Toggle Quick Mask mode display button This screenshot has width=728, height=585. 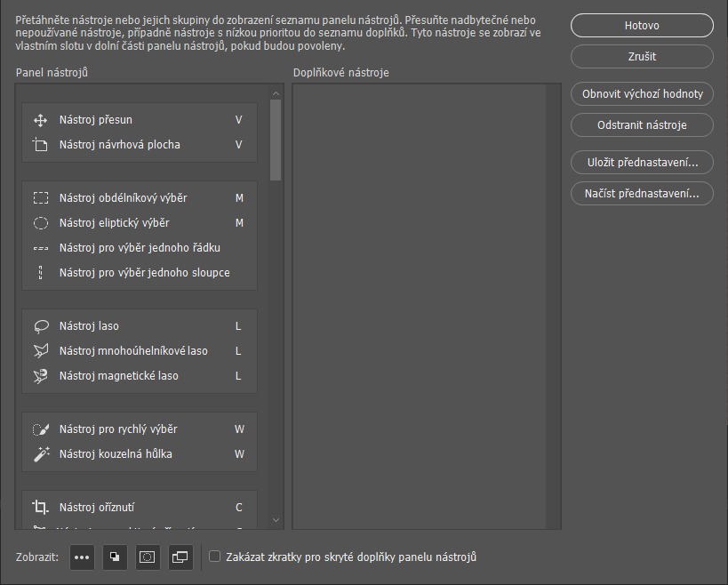coord(148,557)
